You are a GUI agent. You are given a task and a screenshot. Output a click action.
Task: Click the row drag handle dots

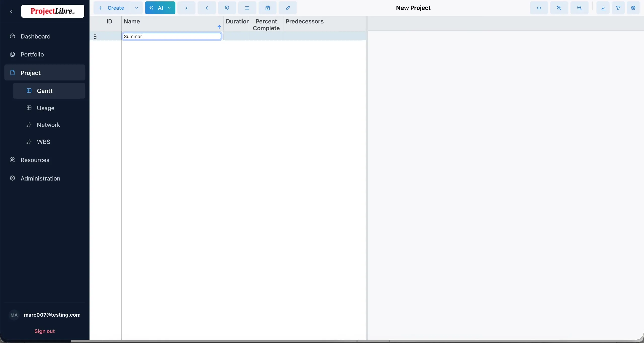coord(95,37)
